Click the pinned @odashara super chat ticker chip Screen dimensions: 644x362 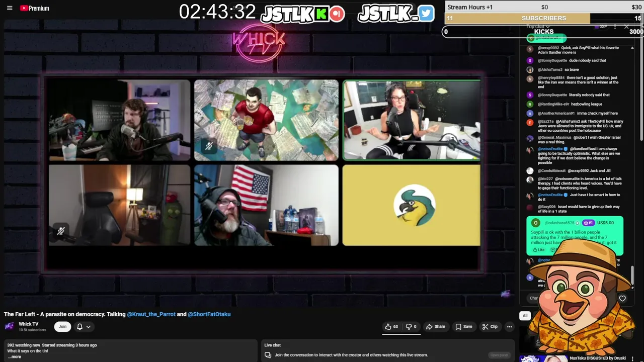pyautogui.click(x=546, y=38)
